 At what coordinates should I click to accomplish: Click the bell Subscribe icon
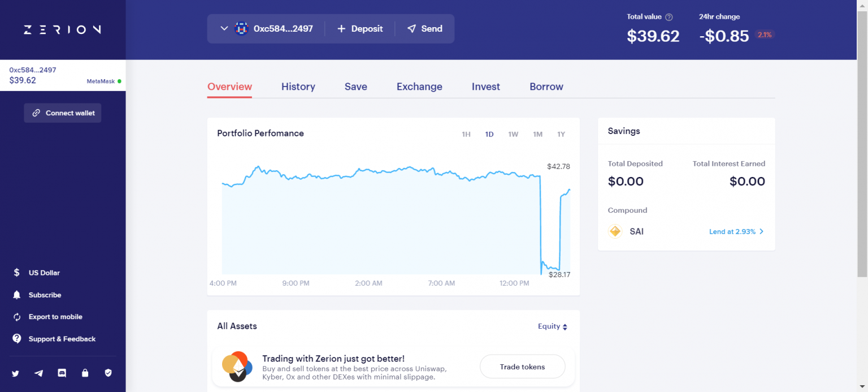17,295
